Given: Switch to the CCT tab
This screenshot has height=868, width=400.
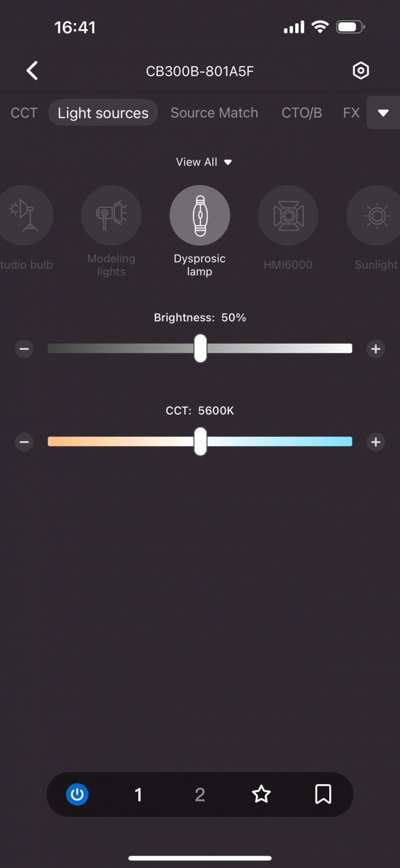Looking at the screenshot, I should tap(24, 113).
